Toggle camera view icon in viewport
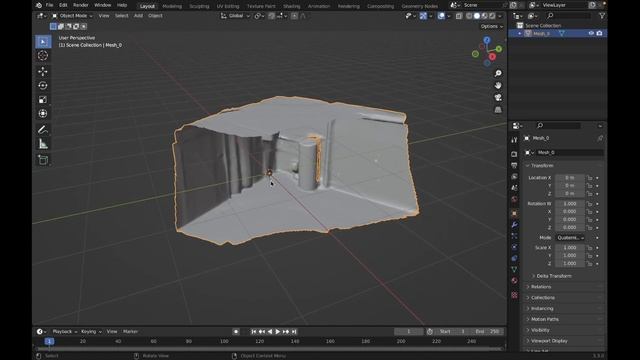The image size is (640, 360). click(498, 98)
